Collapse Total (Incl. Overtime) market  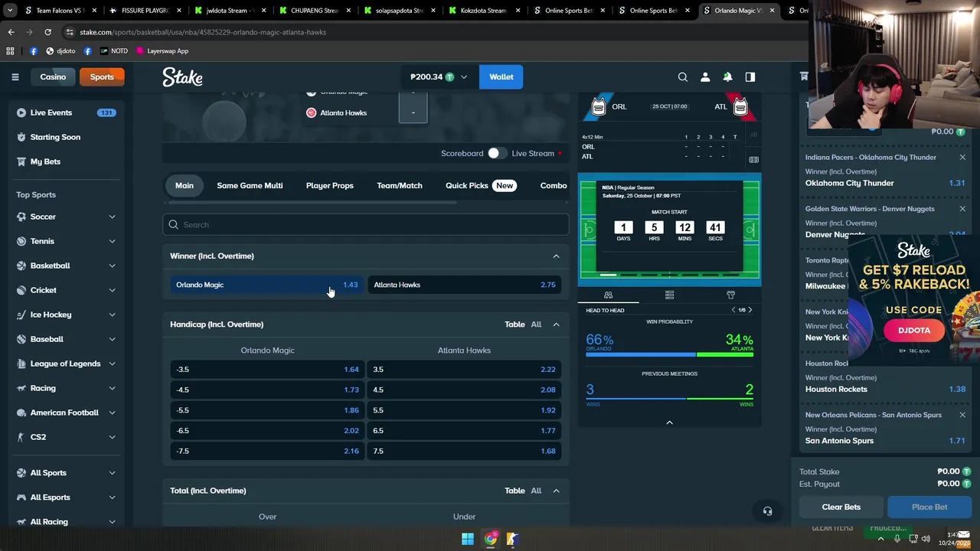click(x=556, y=491)
